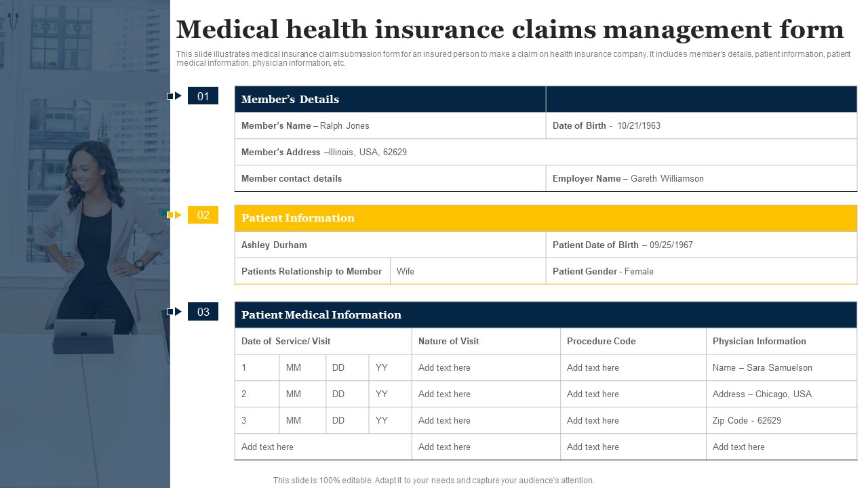
Task: Select the Procedure Code column header
Action: point(633,341)
